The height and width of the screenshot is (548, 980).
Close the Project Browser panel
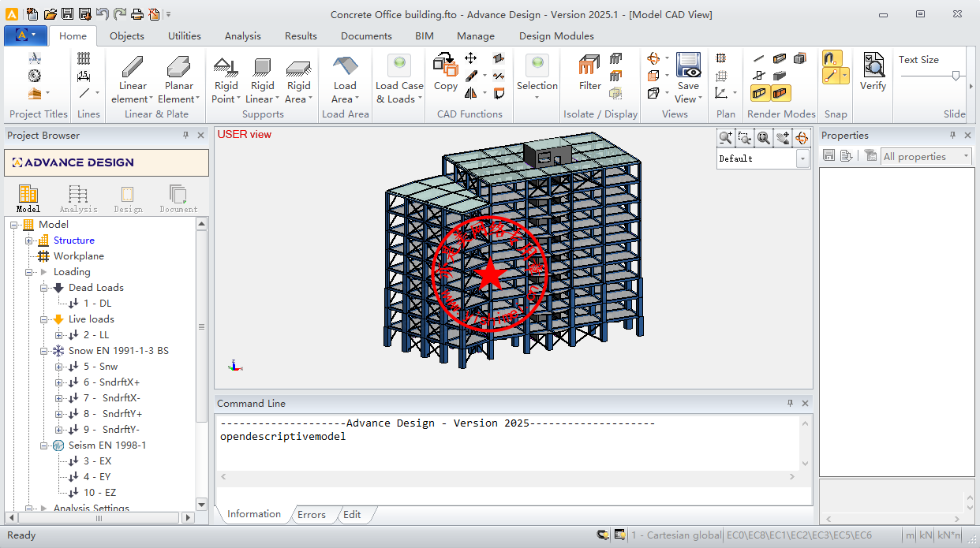pyautogui.click(x=200, y=136)
